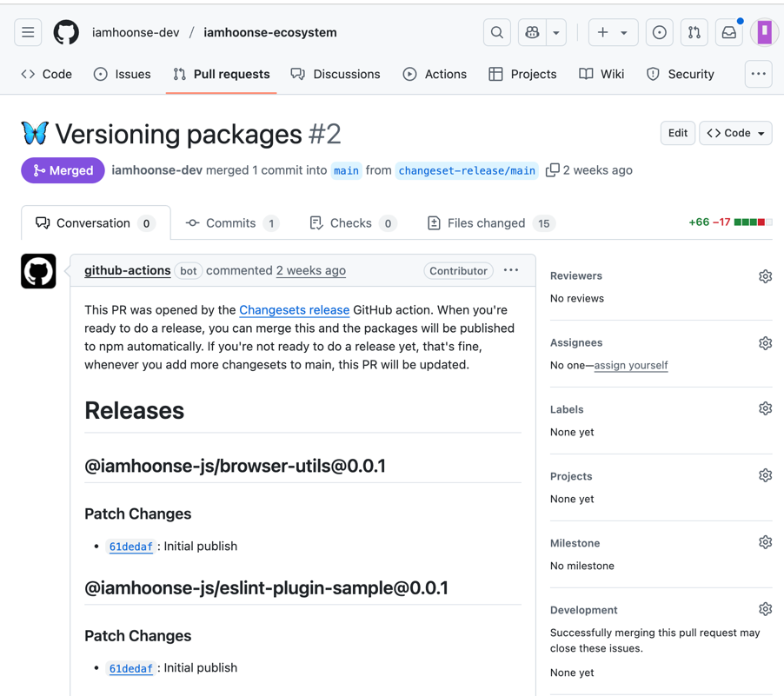Open the Wiki tab
The image size is (784, 696).
[x=601, y=74]
